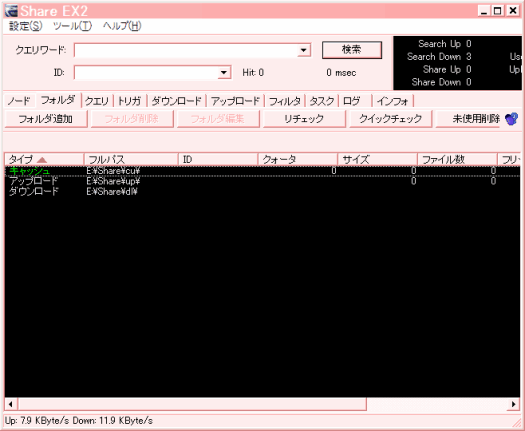This screenshot has height=431, width=525.
Task: Click the path E:¥Share¥dl¥
Action: (112, 192)
